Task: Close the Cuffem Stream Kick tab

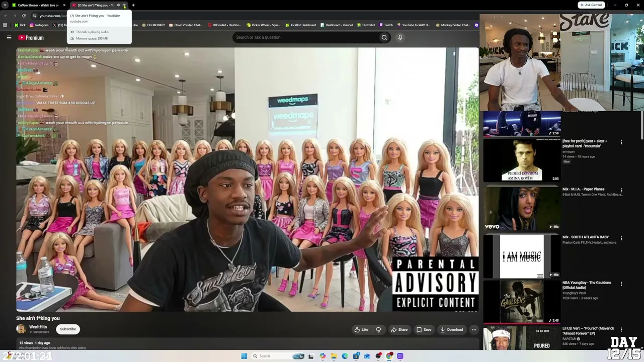Action: coord(64,5)
